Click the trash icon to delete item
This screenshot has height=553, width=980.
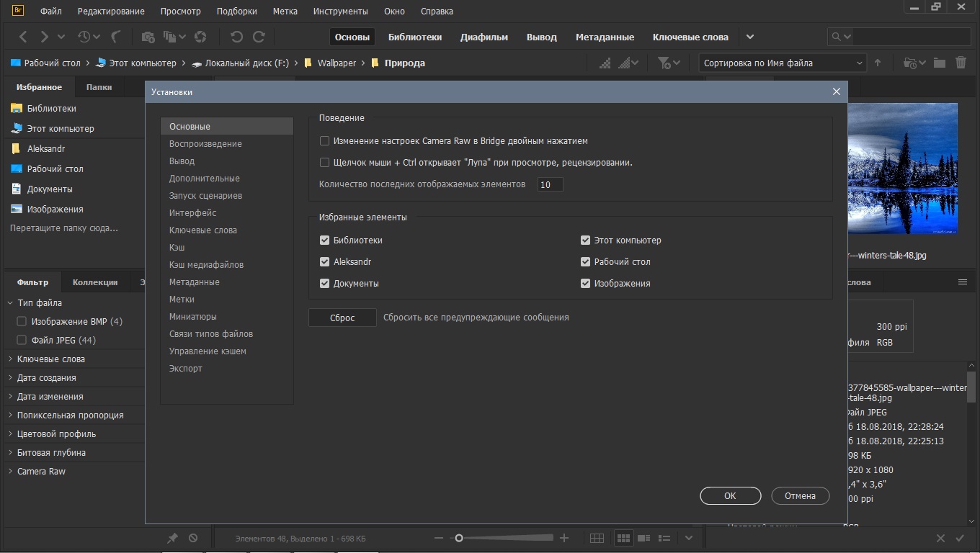click(961, 63)
